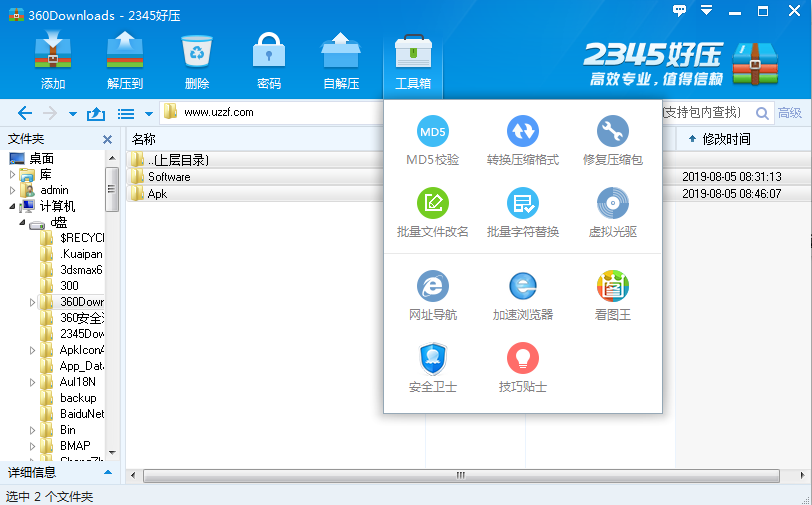The height and width of the screenshot is (505, 812).
Task: Go back with the left arrow
Action: click(x=25, y=113)
